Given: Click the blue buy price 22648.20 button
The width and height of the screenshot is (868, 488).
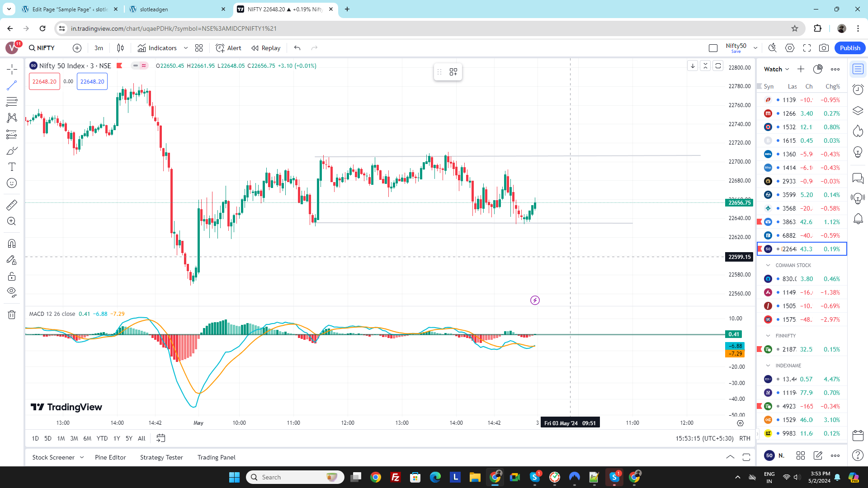Looking at the screenshot, I should tap(92, 81).
